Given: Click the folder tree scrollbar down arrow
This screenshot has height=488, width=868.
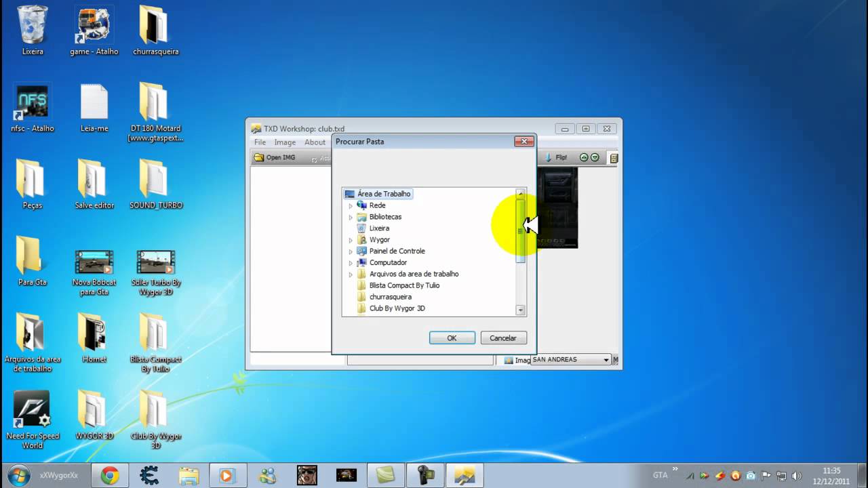Looking at the screenshot, I should pos(521,310).
